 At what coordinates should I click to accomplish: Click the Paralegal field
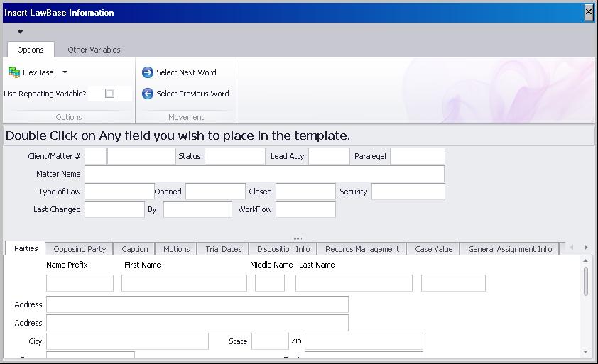click(418, 156)
